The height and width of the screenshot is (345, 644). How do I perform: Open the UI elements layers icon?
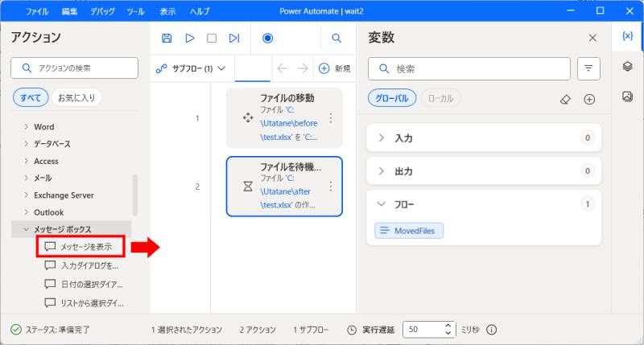coord(628,67)
